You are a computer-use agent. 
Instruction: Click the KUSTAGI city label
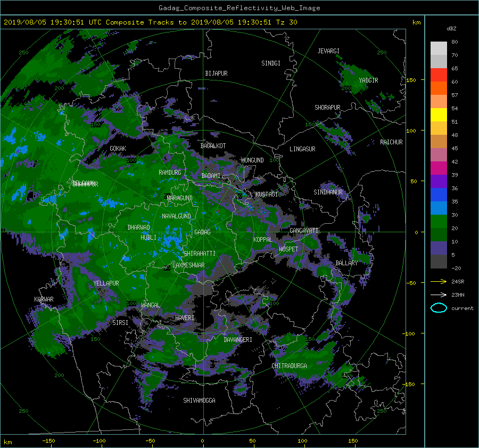click(267, 194)
